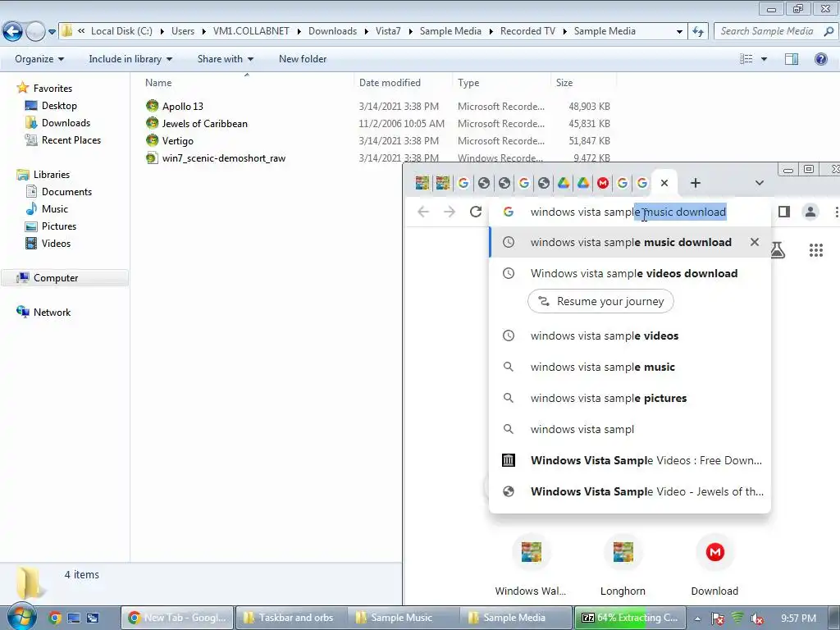Click Chrome's back arrow

423,212
